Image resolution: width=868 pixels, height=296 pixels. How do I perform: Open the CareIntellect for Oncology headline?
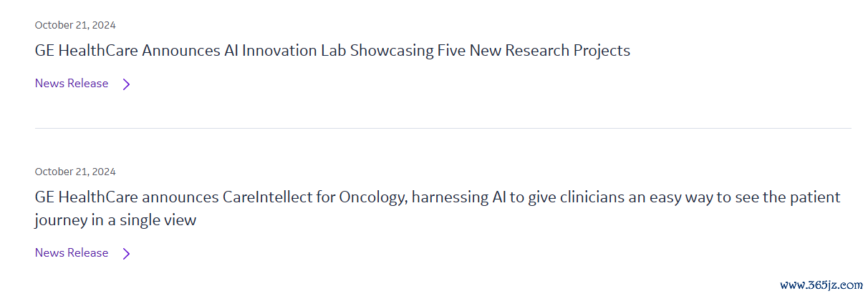[x=438, y=208]
